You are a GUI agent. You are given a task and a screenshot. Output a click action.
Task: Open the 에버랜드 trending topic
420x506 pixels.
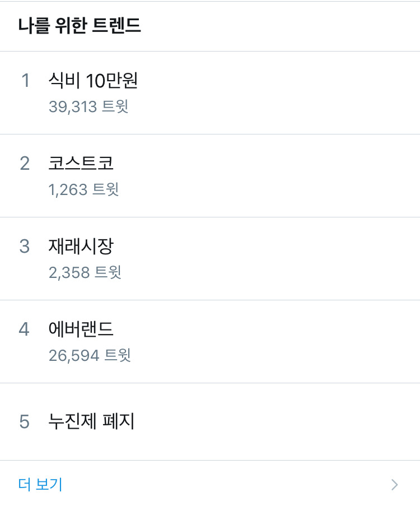tap(81, 329)
